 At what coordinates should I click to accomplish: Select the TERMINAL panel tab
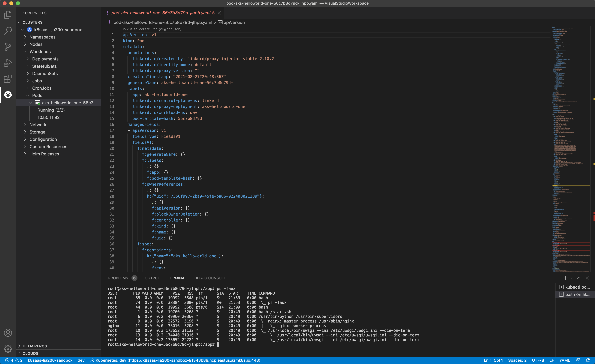(177, 278)
